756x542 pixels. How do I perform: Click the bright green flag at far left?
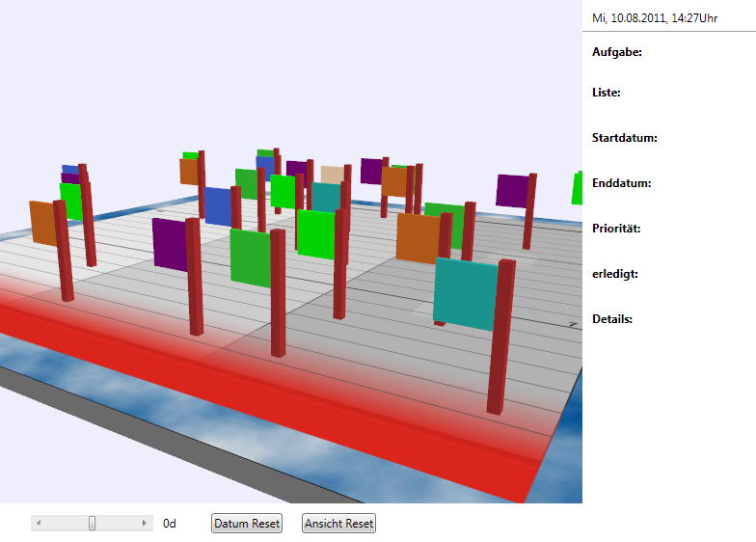click(x=70, y=201)
